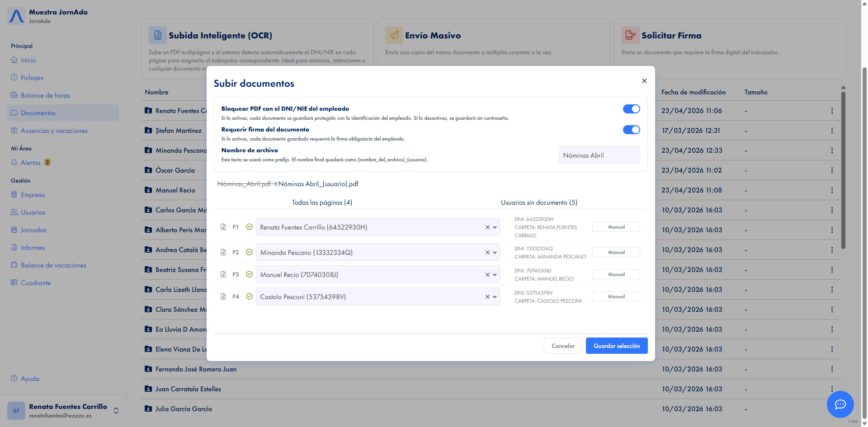868x427 pixels.
Task: Expand the user selector on page P4
Action: click(494, 296)
